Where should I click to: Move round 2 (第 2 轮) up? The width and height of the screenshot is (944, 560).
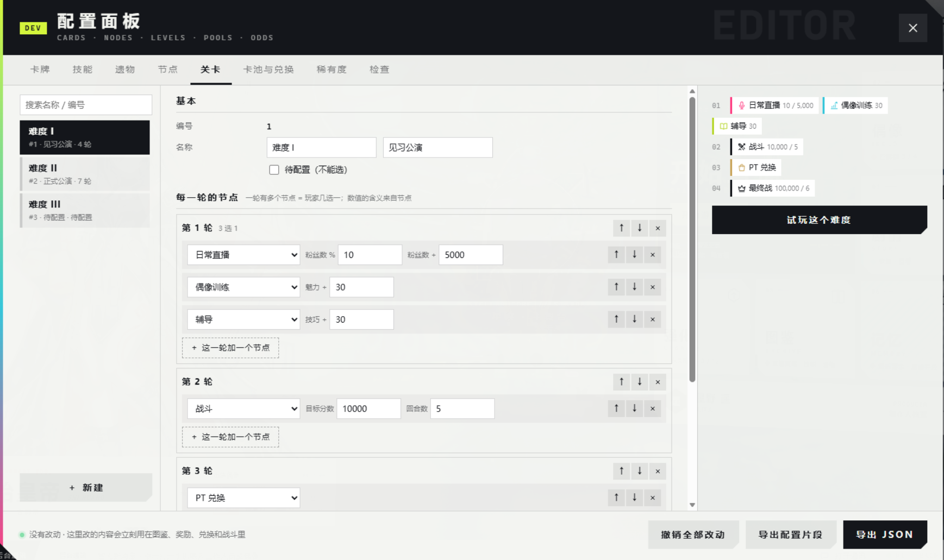(x=621, y=382)
